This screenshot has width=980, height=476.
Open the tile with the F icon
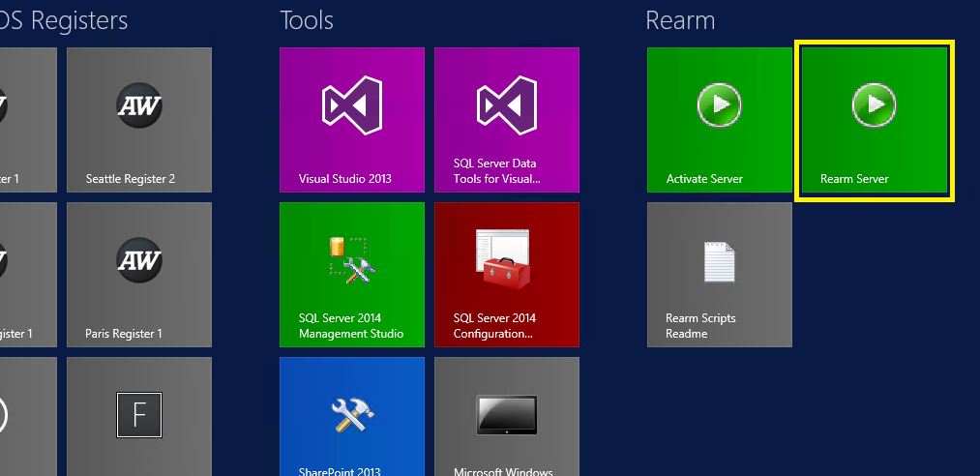click(x=139, y=417)
